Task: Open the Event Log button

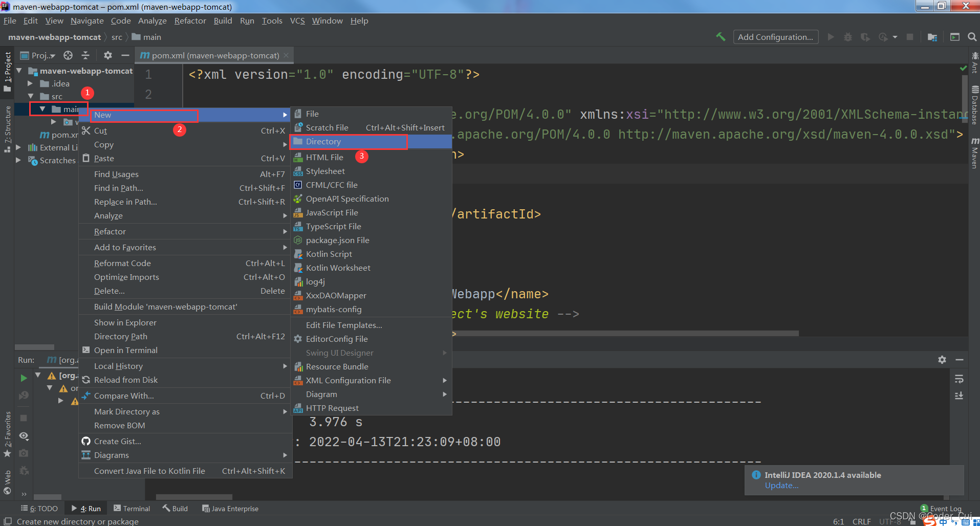Action: pyautogui.click(x=941, y=508)
